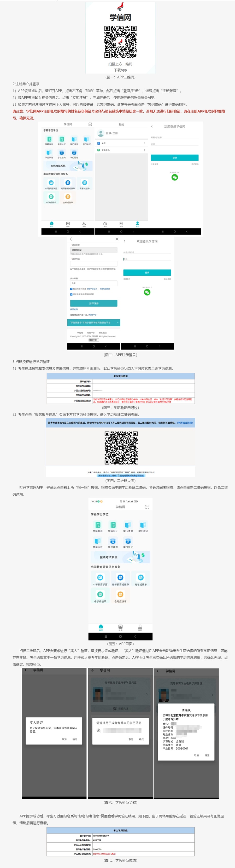
Task: Click the 关于 row document icon
Action: click(x=98, y=143)
